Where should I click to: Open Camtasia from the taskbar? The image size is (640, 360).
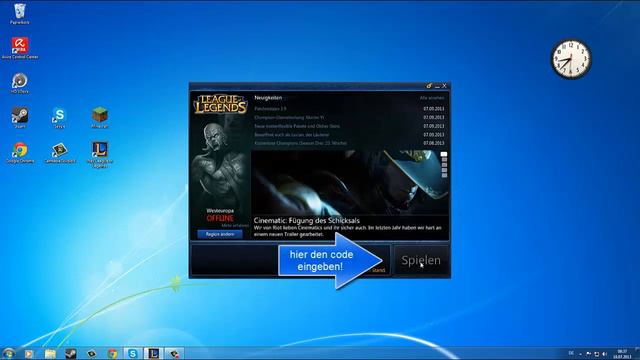(x=92, y=353)
